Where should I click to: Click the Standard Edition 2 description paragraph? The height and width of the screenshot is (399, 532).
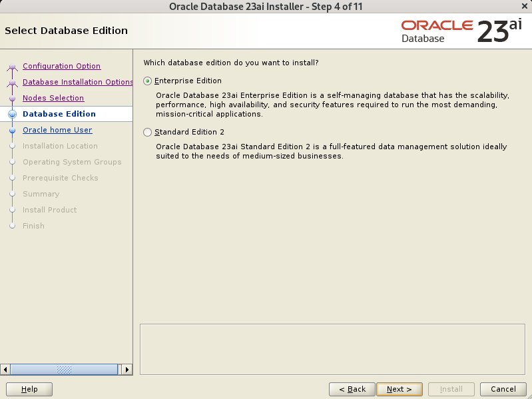click(x=332, y=151)
